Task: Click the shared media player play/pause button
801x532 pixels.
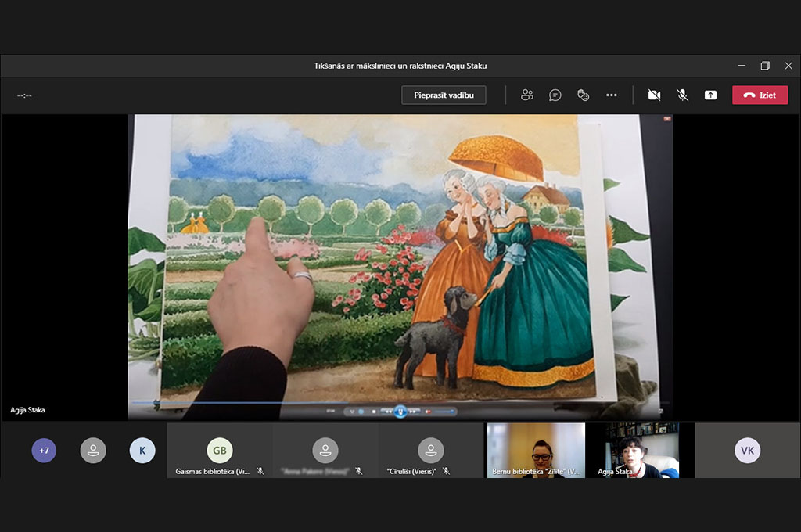Action: pyautogui.click(x=400, y=412)
